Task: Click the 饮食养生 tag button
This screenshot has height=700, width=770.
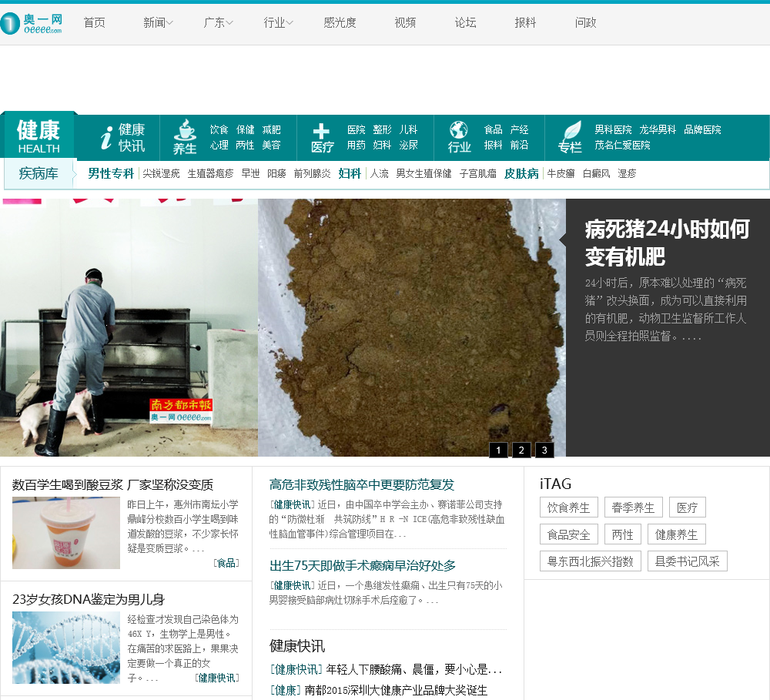Action: tap(568, 507)
